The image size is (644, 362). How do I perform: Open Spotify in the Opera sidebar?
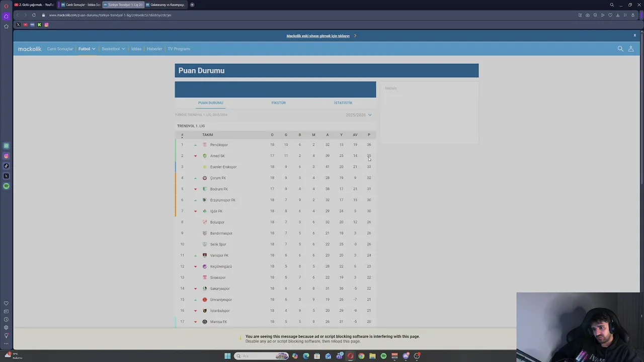click(x=6, y=186)
